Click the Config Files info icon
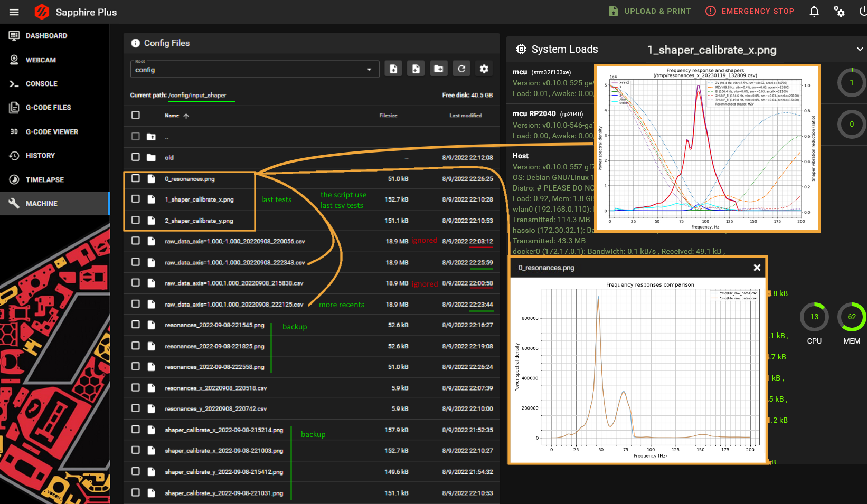The width and height of the screenshot is (867, 504). 136,43
